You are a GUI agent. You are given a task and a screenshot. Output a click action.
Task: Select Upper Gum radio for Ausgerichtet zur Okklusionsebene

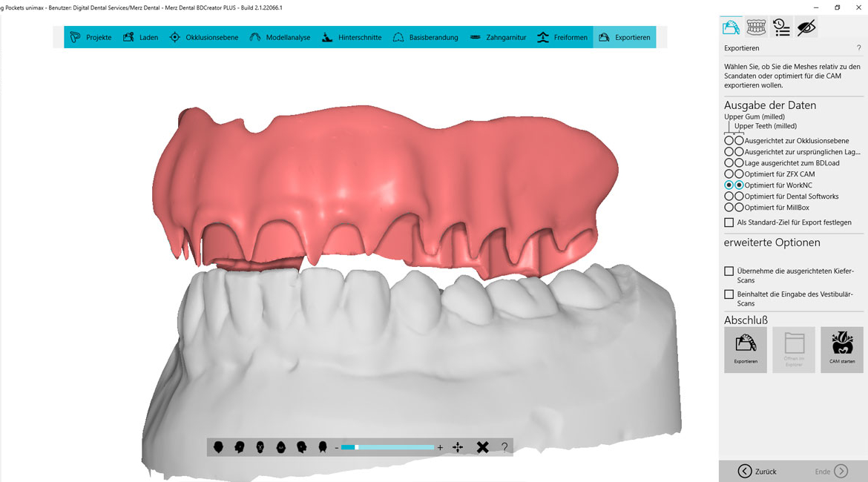tap(729, 141)
